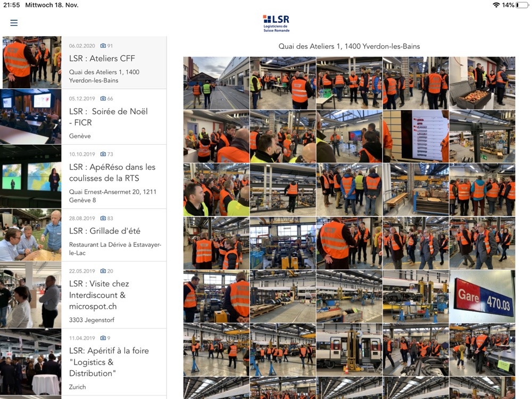This screenshot has width=532, height=399.
Task: Tap camera icon beside 73 photos count
Action: pyautogui.click(x=103, y=154)
